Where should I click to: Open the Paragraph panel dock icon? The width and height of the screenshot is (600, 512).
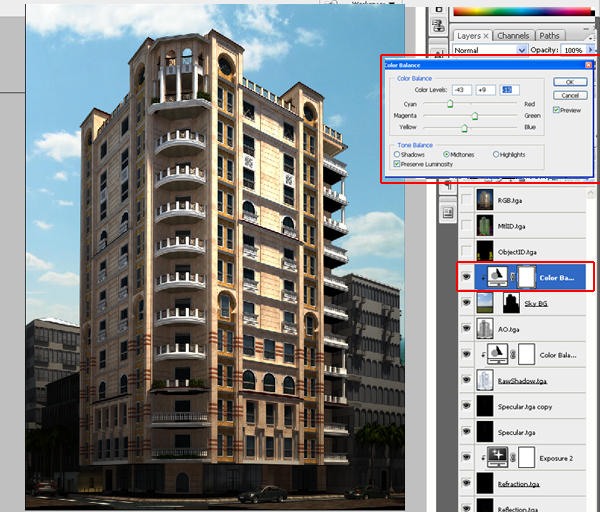click(448, 187)
